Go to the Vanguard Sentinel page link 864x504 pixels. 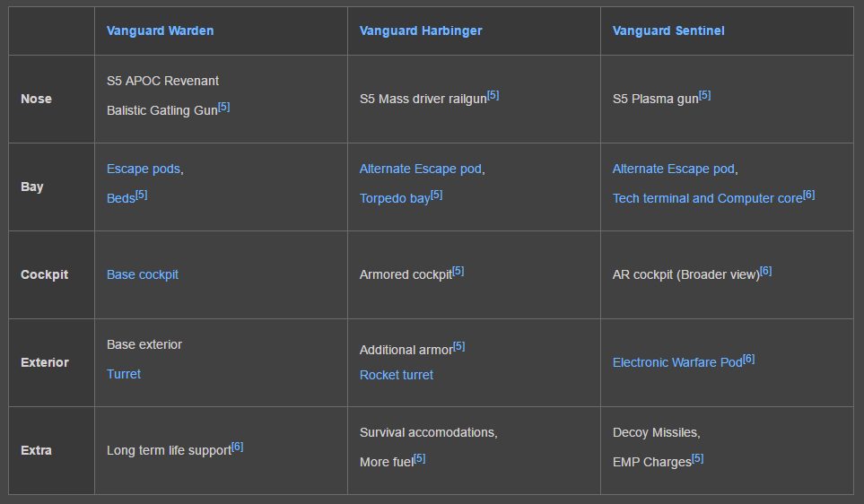click(668, 30)
